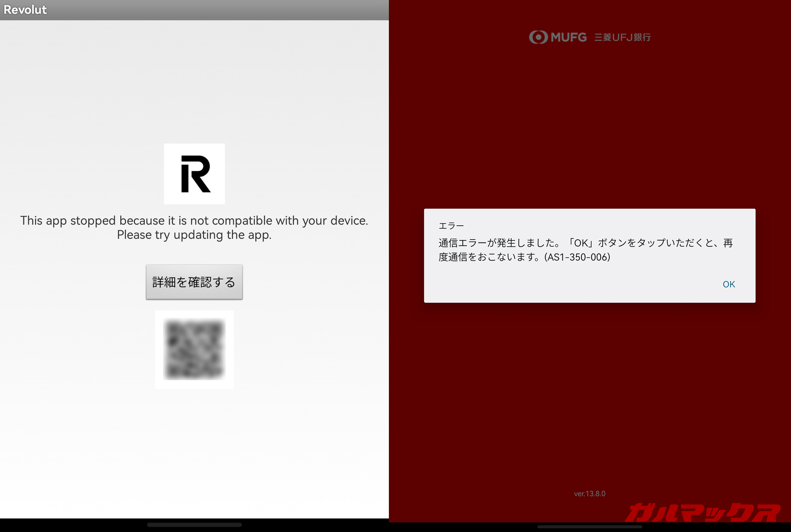
Task: Tap the blurred QR code in Revolut
Action: (194, 350)
